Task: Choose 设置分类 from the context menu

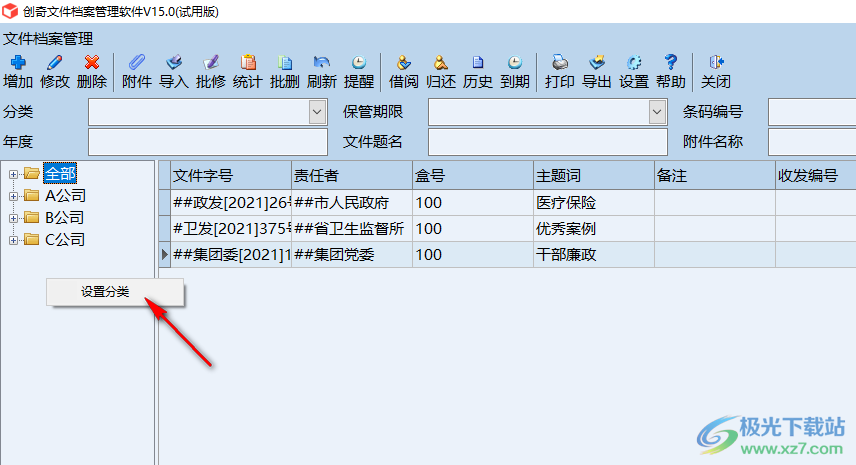Action: (115, 292)
